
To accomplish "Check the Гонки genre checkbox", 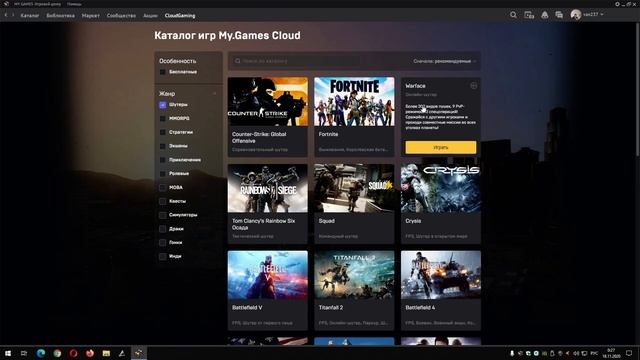I will pyautogui.click(x=162, y=242).
